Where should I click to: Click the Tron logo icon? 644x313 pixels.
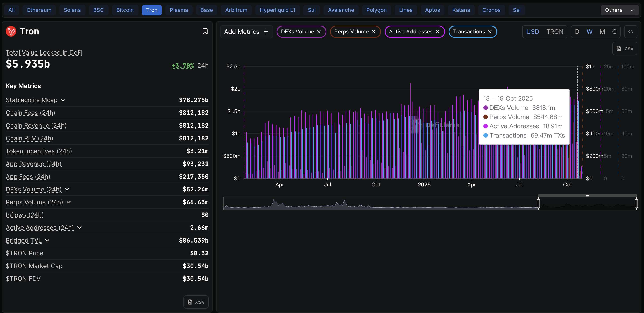coord(11,31)
